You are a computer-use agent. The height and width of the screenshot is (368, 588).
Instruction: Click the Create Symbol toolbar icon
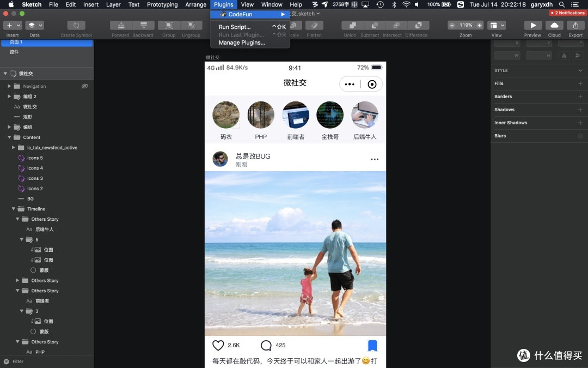(76, 25)
